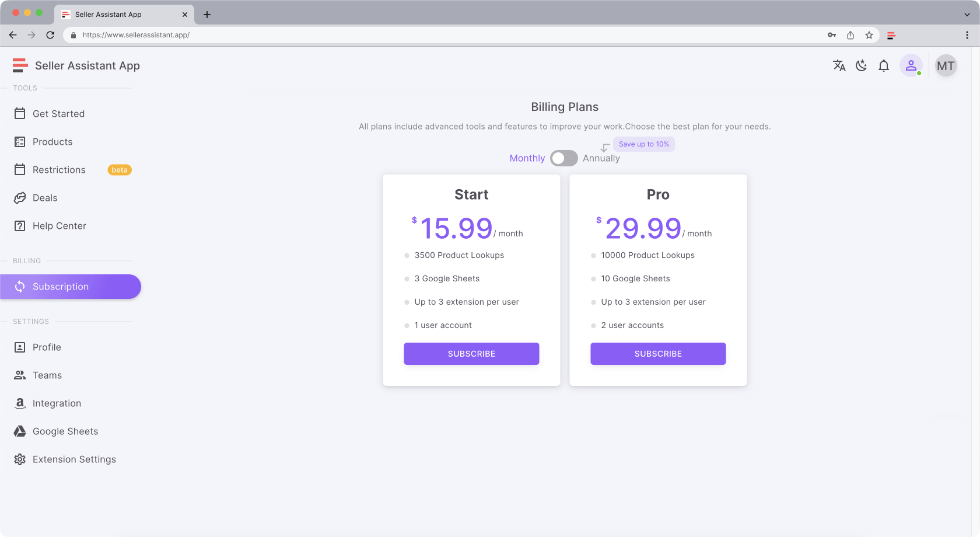
Task: Switch billing to Annually using the toggle
Action: pyautogui.click(x=563, y=158)
